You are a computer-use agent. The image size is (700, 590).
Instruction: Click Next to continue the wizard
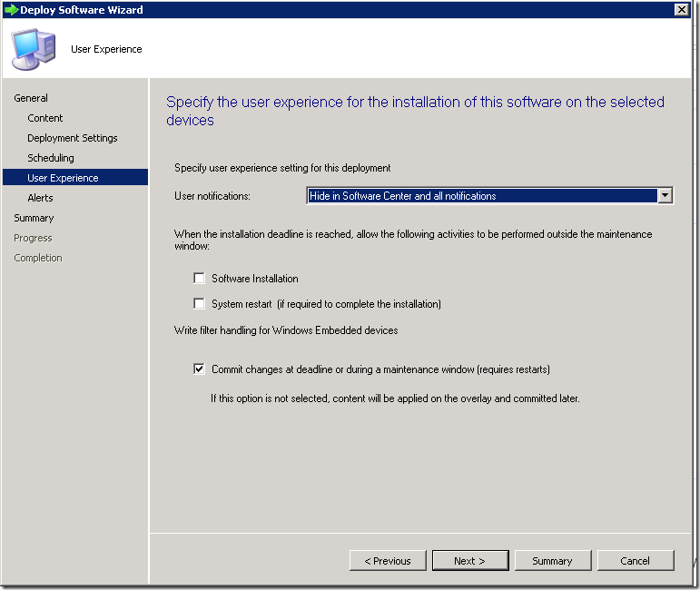coord(469,561)
